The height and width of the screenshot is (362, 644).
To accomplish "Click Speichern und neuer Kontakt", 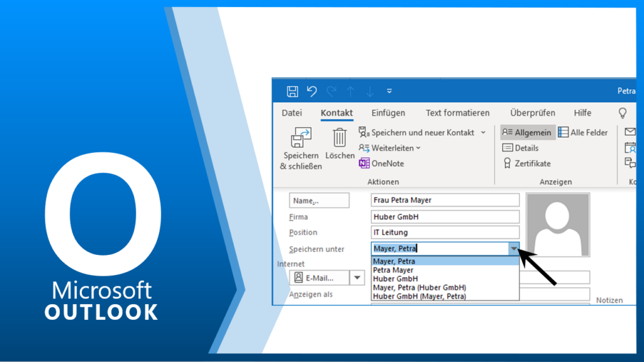I will 416,132.
